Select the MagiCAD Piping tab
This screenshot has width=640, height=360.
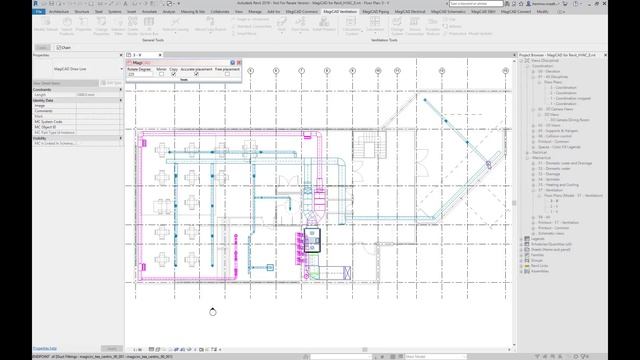375,12
